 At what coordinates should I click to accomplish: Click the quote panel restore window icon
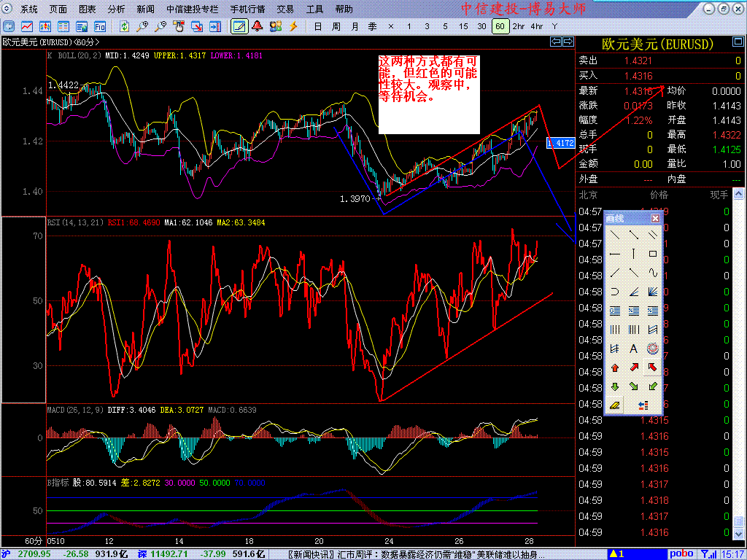[738, 43]
